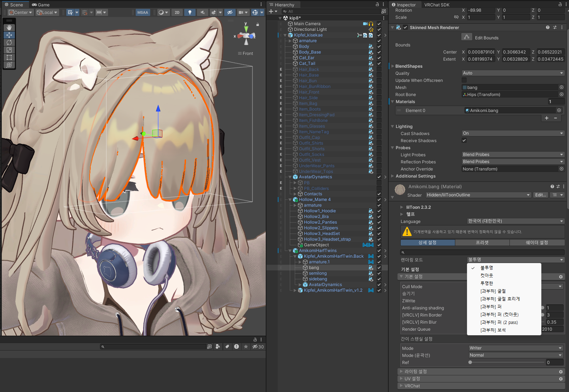This screenshot has width=569, height=392.
Task: Open Quality dropdown set to Auto
Action: (513, 73)
